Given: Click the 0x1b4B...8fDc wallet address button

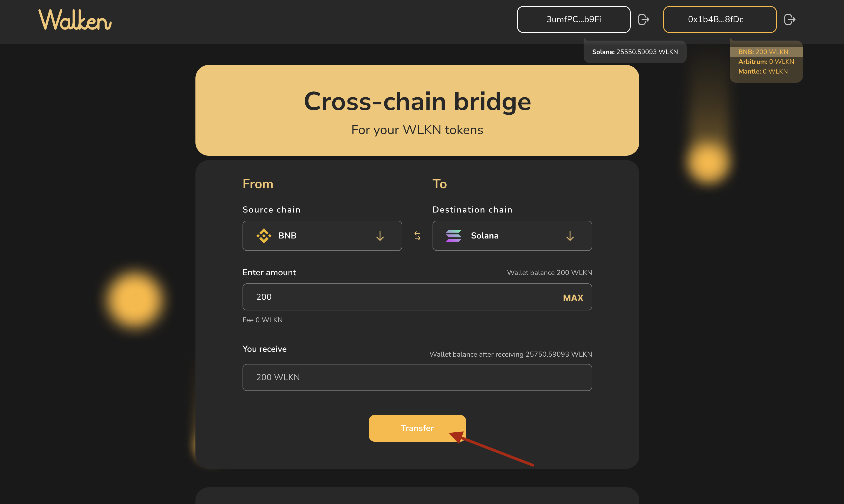Looking at the screenshot, I should [719, 19].
